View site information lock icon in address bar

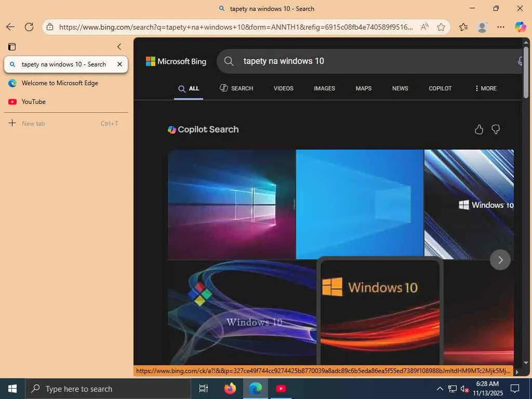click(50, 27)
